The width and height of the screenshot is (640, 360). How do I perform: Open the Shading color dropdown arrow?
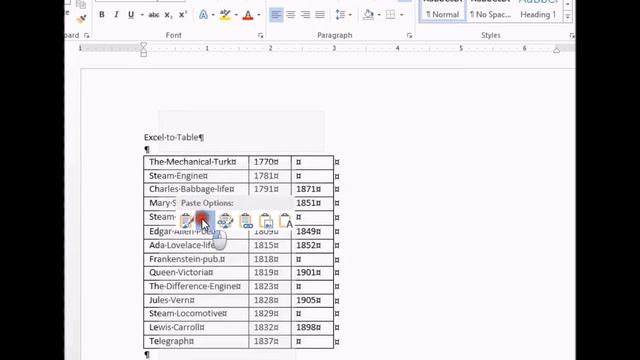click(379, 15)
